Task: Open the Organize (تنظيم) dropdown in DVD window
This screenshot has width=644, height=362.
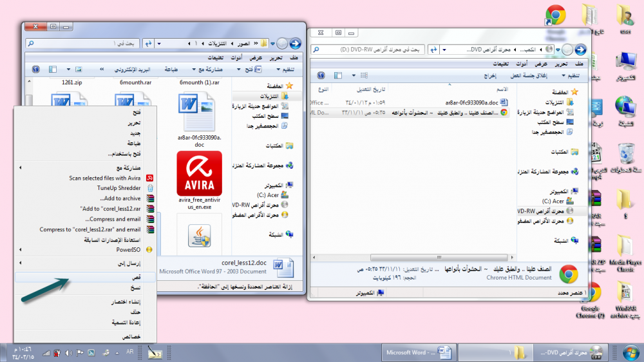Action: tap(571, 75)
